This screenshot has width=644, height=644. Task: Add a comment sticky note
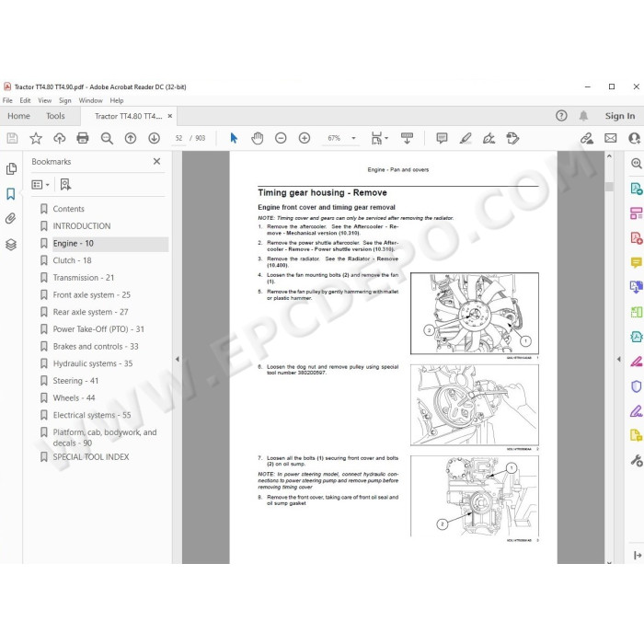click(x=442, y=138)
